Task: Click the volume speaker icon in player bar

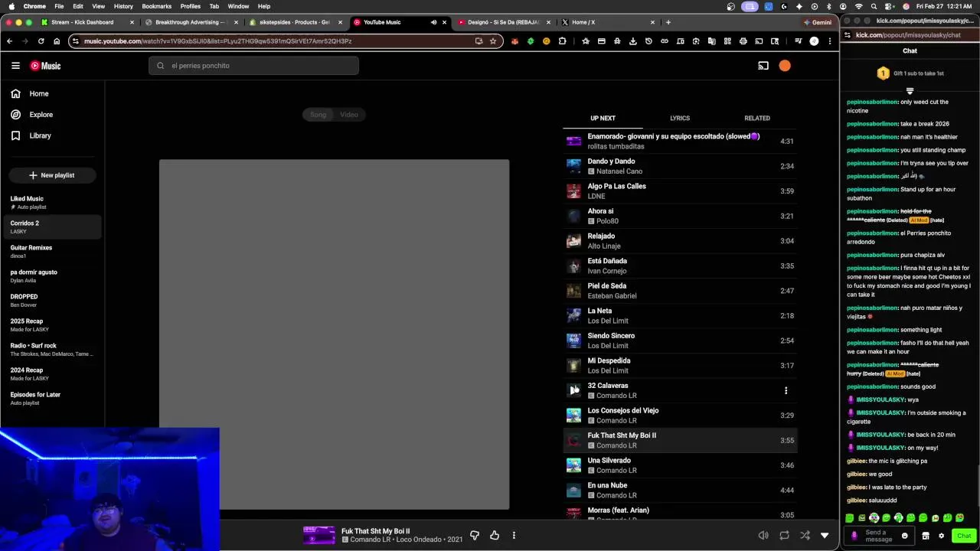Action: point(763,535)
